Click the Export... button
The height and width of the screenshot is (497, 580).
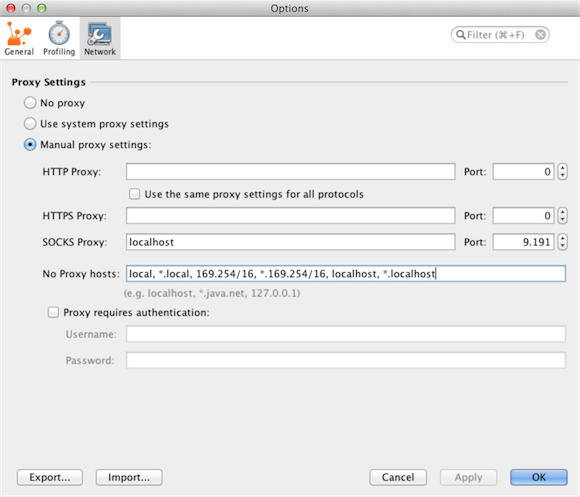[x=50, y=477]
